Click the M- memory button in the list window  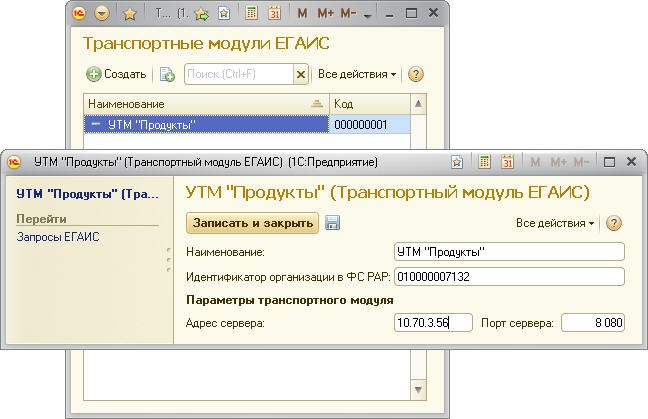348,13
